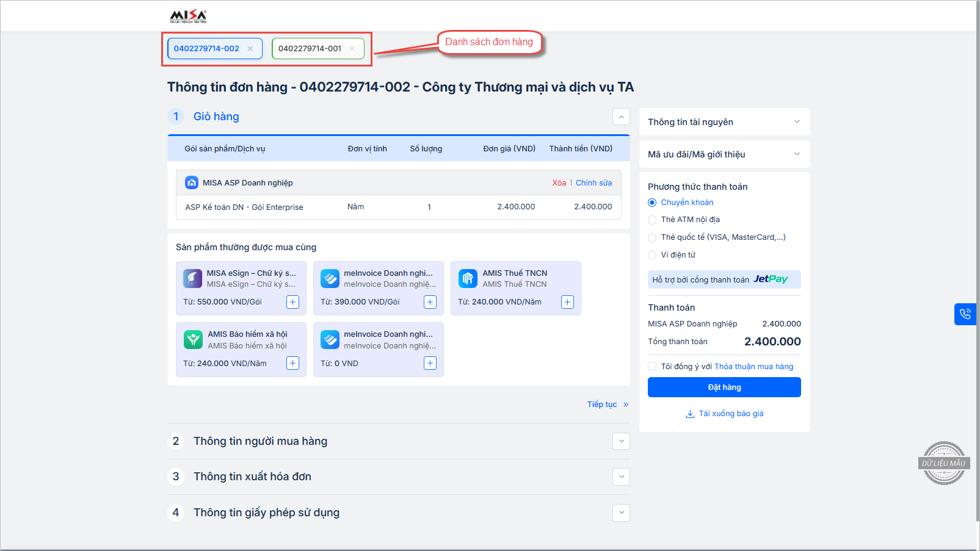Click Xóa to remove MISA ASP item
This screenshot has width=980, height=551.
coord(559,183)
